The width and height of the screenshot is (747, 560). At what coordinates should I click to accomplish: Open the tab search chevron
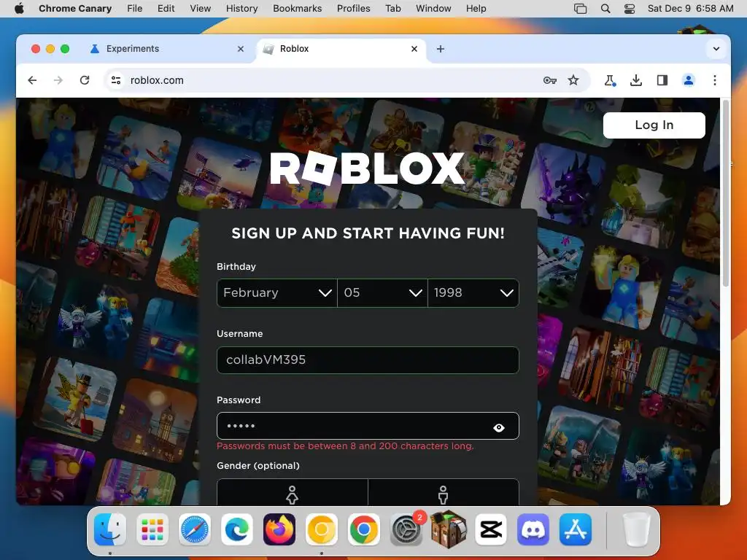point(716,49)
